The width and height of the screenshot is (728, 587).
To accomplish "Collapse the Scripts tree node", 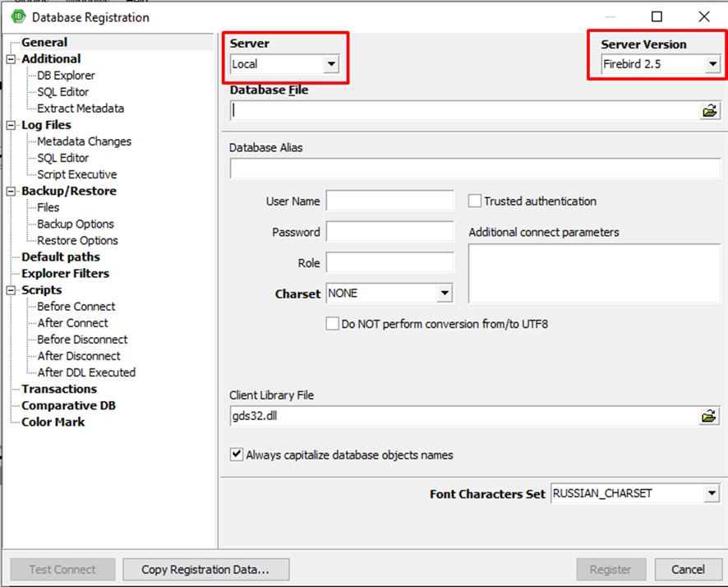I will (x=11, y=290).
